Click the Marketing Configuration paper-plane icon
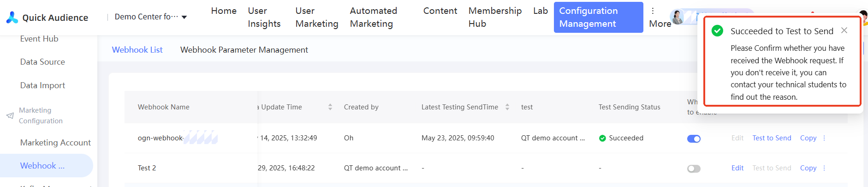Viewport: 868px width, 187px height. (10, 115)
